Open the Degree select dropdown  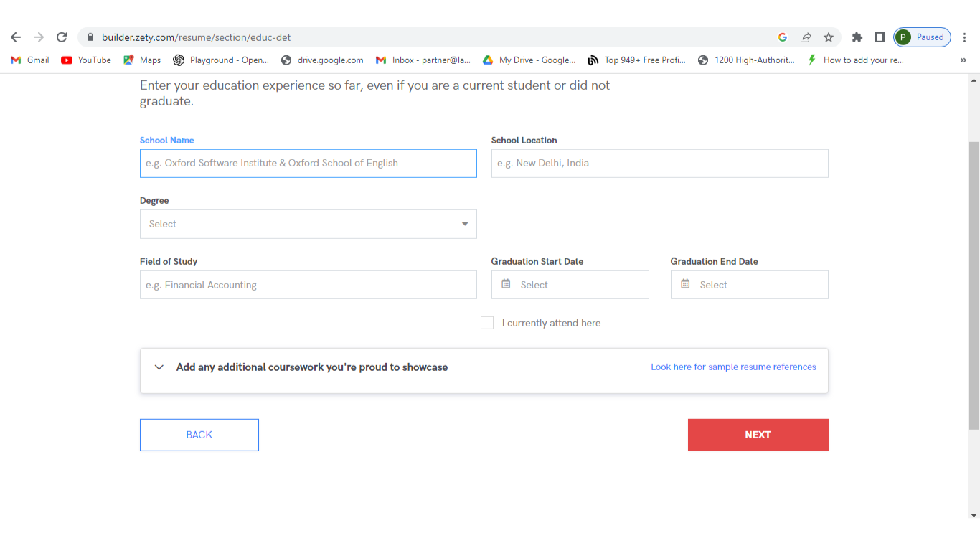pyautogui.click(x=308, y=224)
